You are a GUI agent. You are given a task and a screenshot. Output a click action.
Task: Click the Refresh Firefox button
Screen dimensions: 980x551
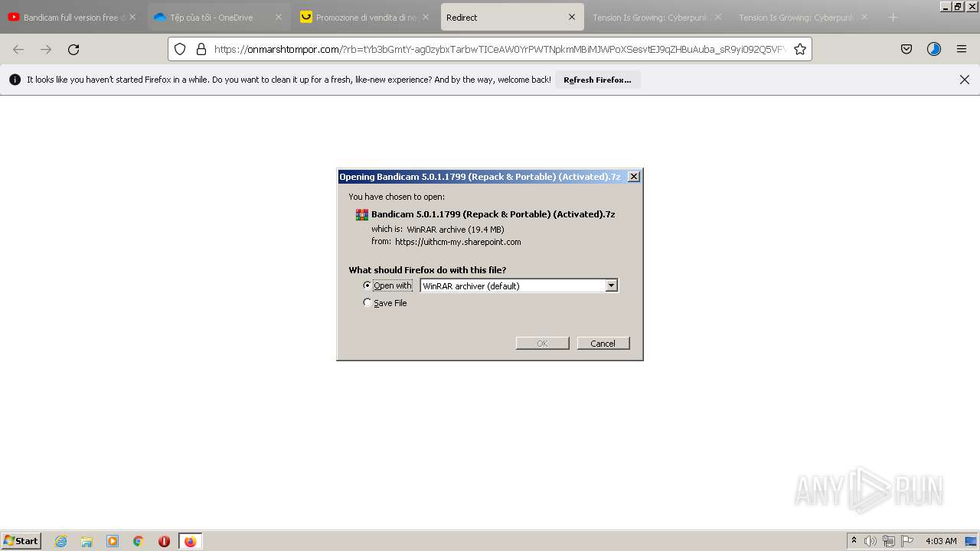[x=597, y=80]
